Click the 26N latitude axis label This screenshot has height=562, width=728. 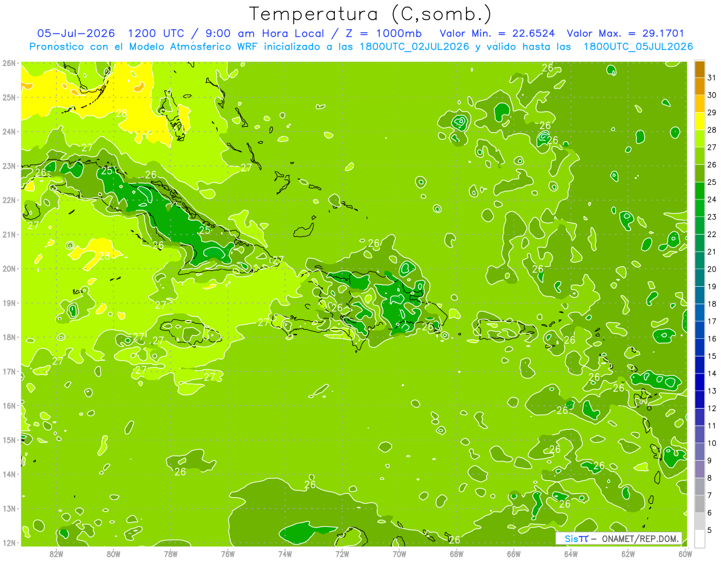click(8, 63)
